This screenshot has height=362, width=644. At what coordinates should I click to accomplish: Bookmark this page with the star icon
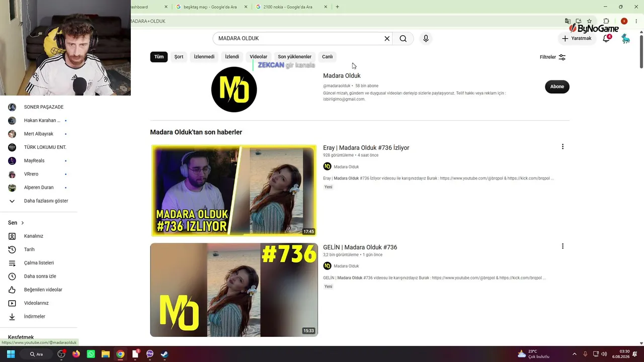point(589,21)
